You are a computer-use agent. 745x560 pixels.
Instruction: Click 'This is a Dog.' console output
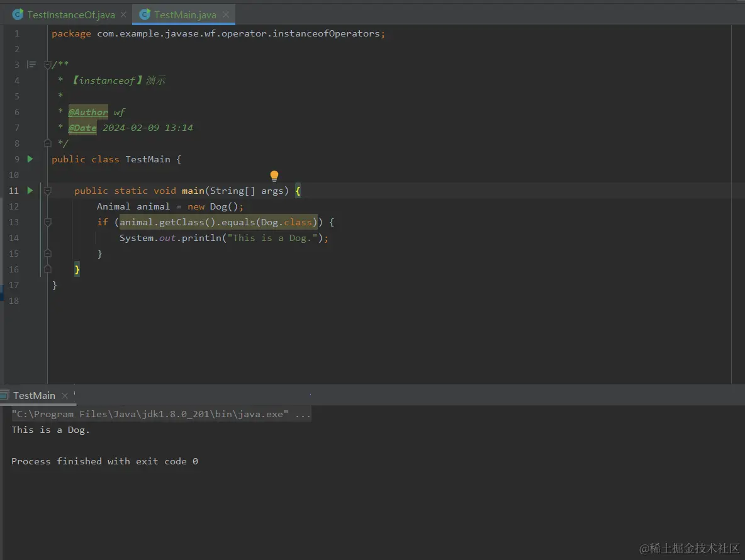pyautogui.click(x=50, y=430)
